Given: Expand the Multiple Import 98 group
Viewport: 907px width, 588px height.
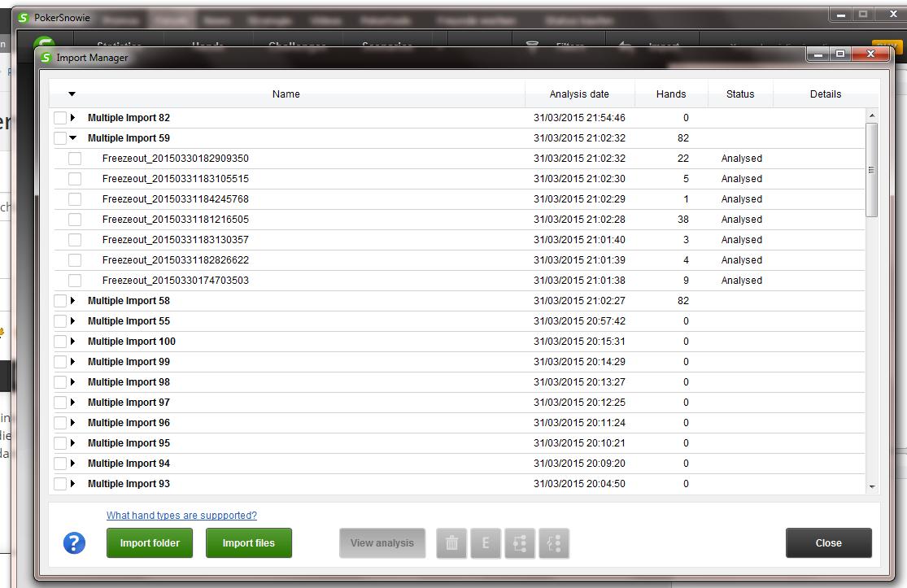Looking at the screenshot, I should pyautogui.click(x=73, y=381).
